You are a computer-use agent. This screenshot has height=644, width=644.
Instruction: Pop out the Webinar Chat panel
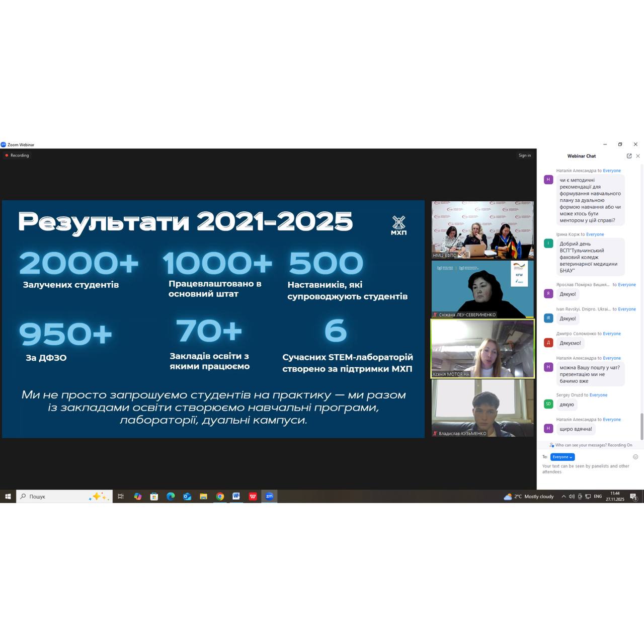(629, 156)
